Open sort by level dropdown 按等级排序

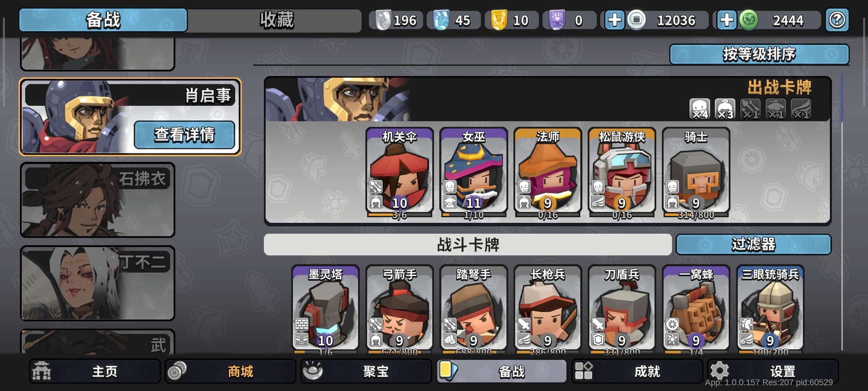click(x=759, y=54)
